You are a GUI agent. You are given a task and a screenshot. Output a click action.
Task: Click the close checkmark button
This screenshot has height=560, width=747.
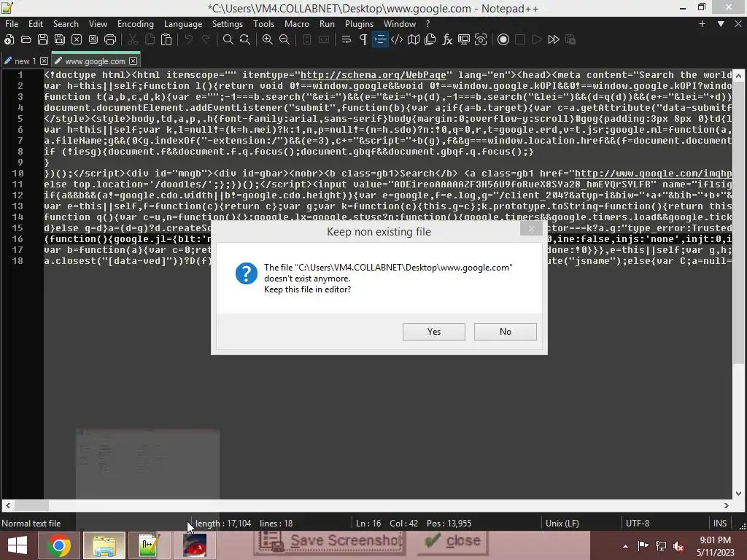(x=452, y=542)
